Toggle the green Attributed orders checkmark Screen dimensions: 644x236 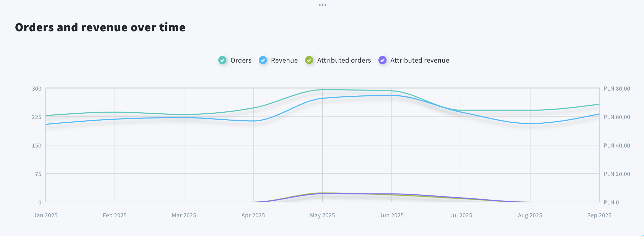click(309, 60)
